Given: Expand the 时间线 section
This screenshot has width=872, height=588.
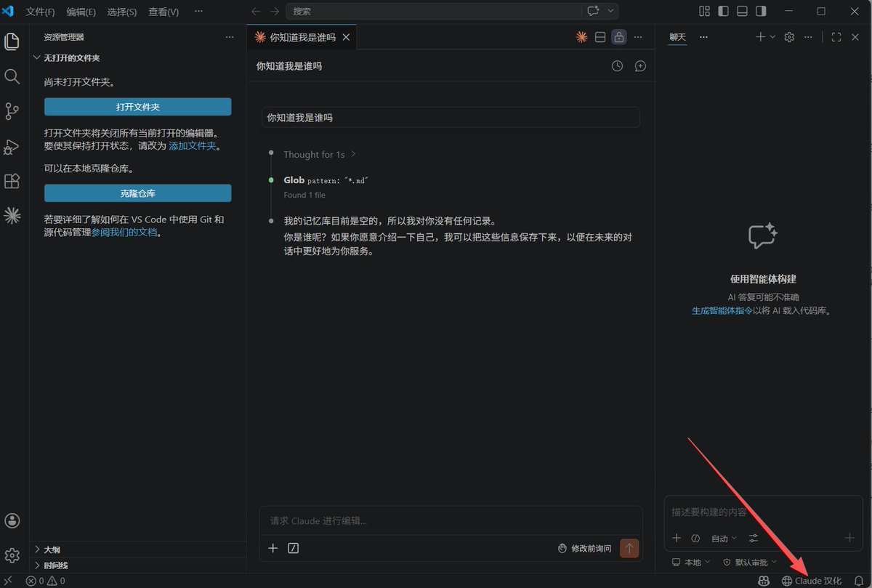Looking at the screenshot, I should point(56,565).
